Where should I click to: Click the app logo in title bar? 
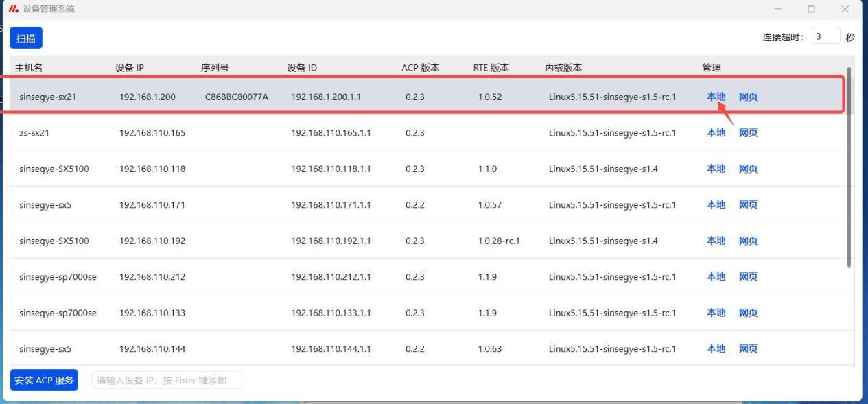(14, 9)
